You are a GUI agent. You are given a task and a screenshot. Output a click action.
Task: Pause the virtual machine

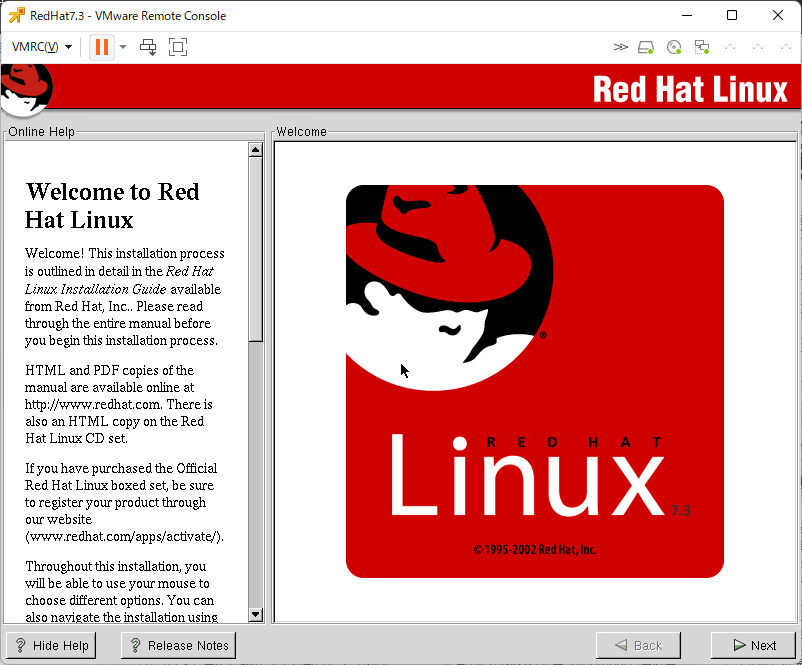(x=102, y=47)
